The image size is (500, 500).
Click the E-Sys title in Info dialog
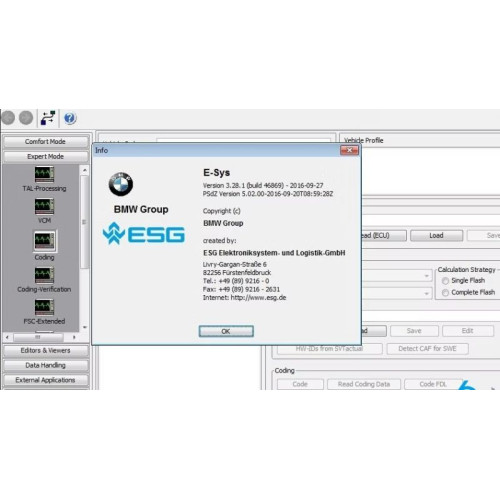point(217,173)
